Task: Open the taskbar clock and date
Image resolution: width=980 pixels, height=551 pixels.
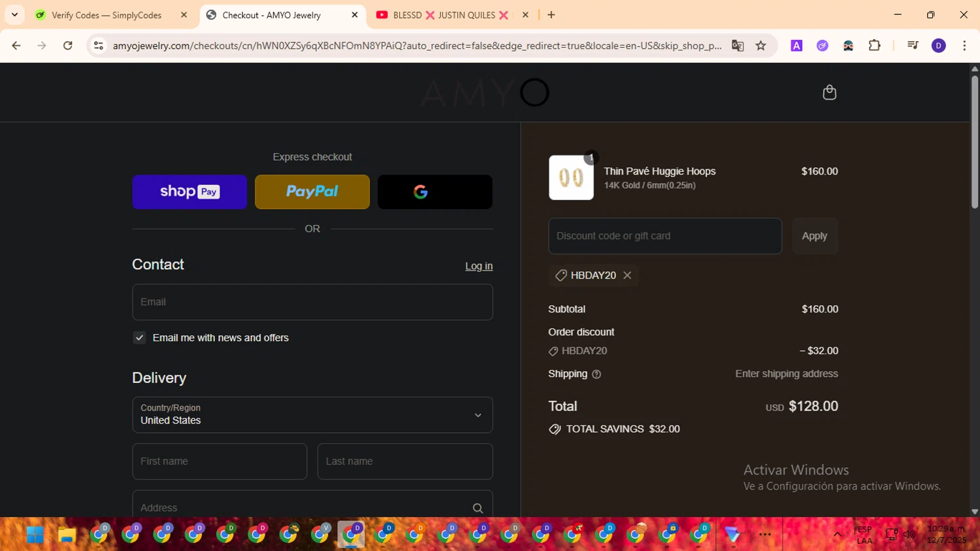Action: (947, 535)
